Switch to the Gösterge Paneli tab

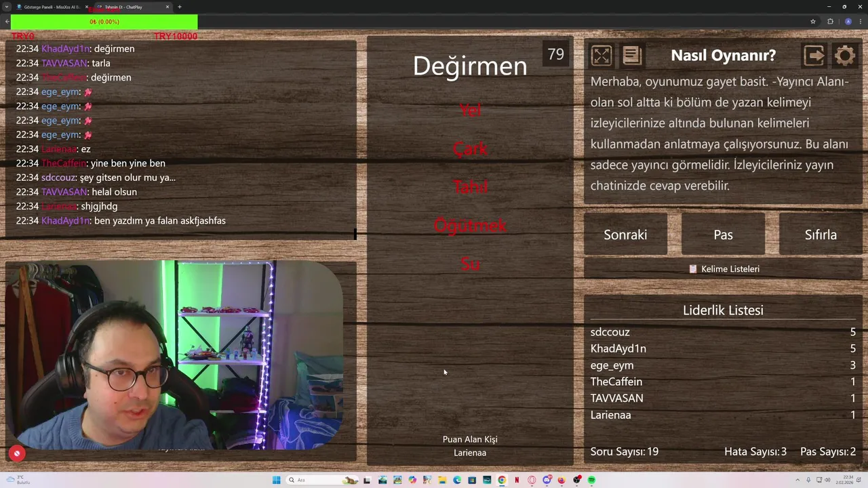coord(51,7)
